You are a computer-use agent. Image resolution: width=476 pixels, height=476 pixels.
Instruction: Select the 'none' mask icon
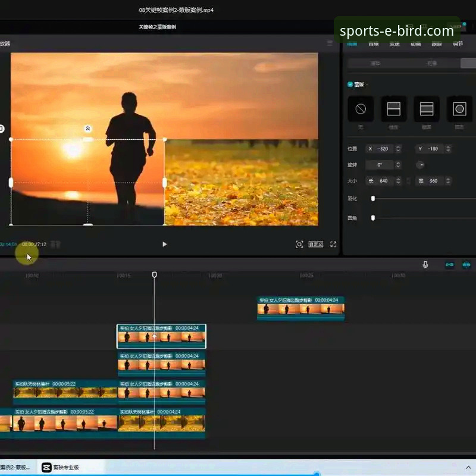[361, 109]
